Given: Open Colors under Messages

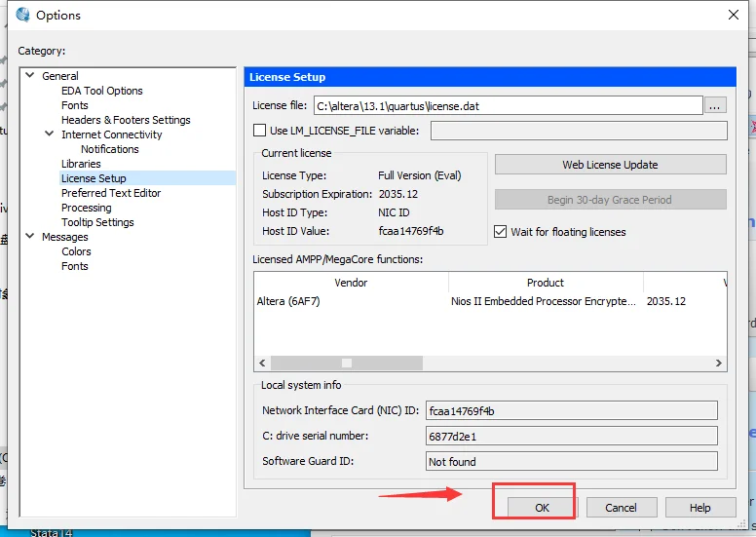Looking at the screenshot, I should coord(76,251).
